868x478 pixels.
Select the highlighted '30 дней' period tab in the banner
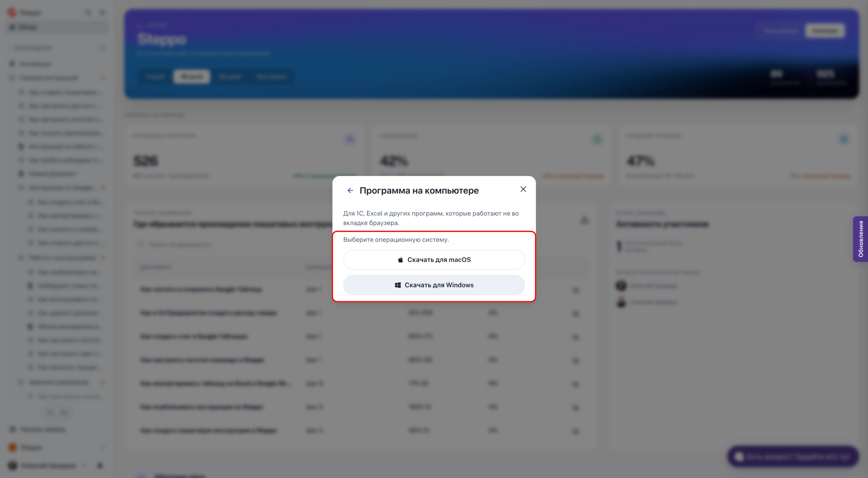[192, 76]
